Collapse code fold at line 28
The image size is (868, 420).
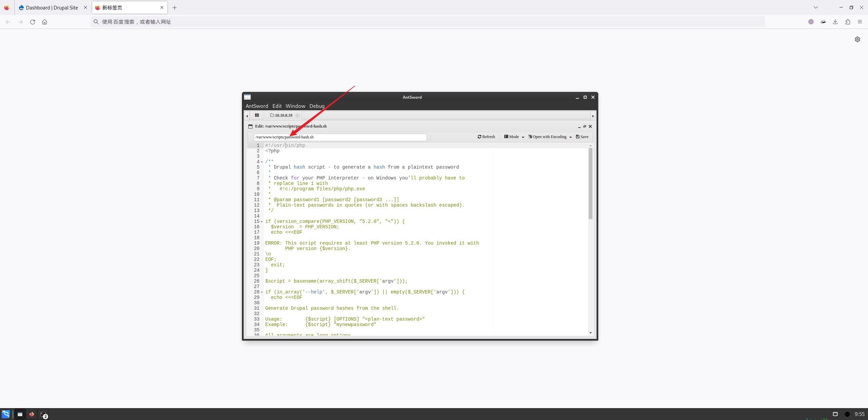[262, 292]
